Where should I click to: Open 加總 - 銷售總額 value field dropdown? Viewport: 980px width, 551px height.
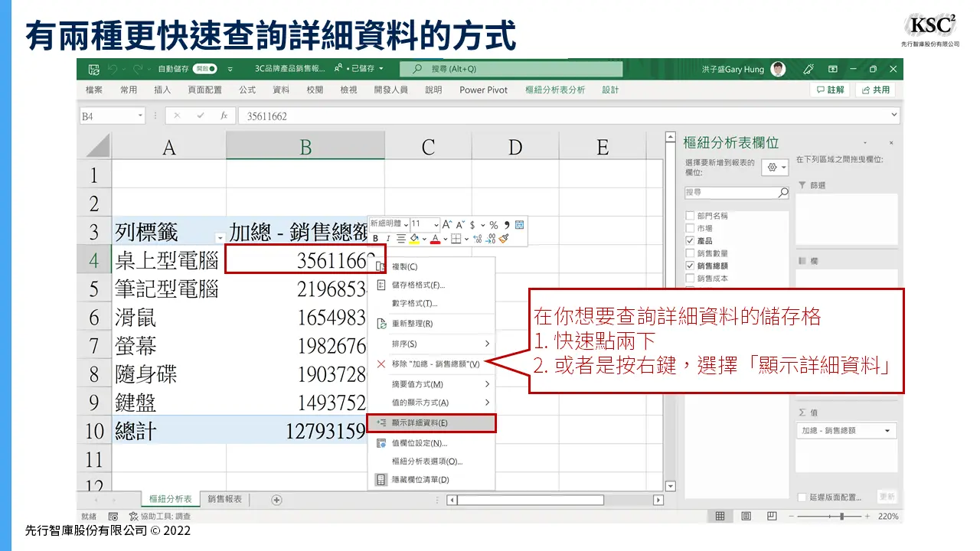(887, 431)
